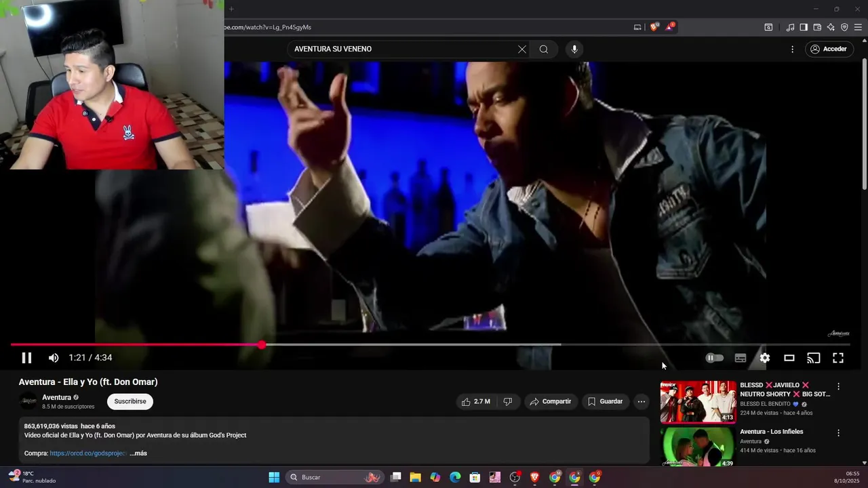Open the Windows Start menu

[274, 477]
